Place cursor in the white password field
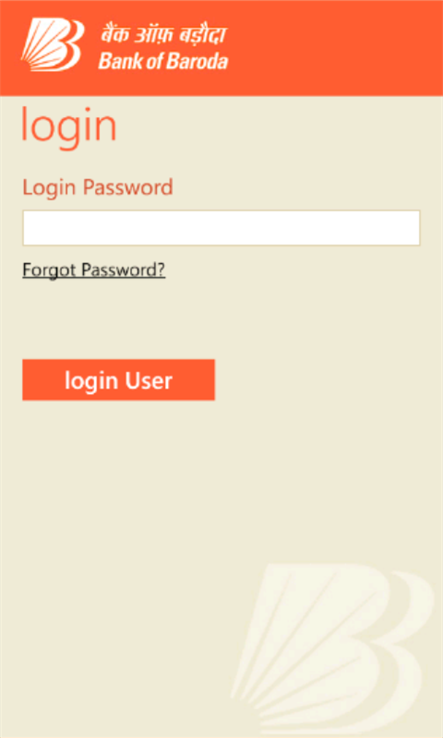Viewport: 443px width, 738px height. pyautogui.click(x=221, y=228)
